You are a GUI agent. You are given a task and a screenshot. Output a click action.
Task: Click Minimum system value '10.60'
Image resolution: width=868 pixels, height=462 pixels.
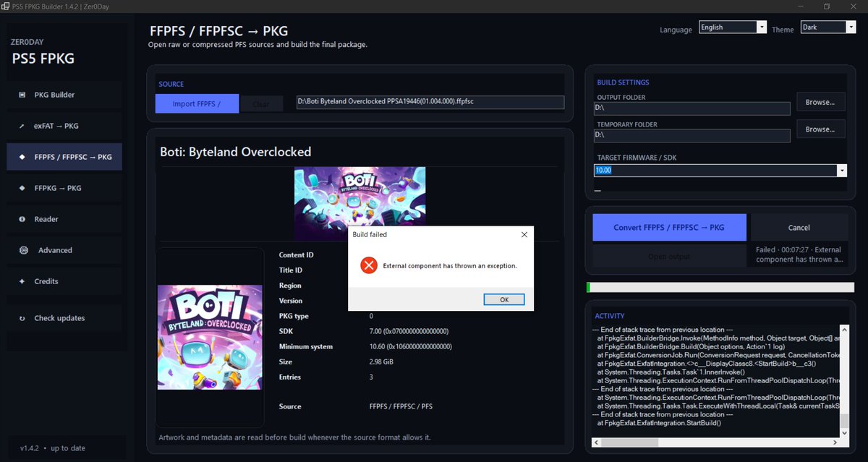tap(410, 346)
